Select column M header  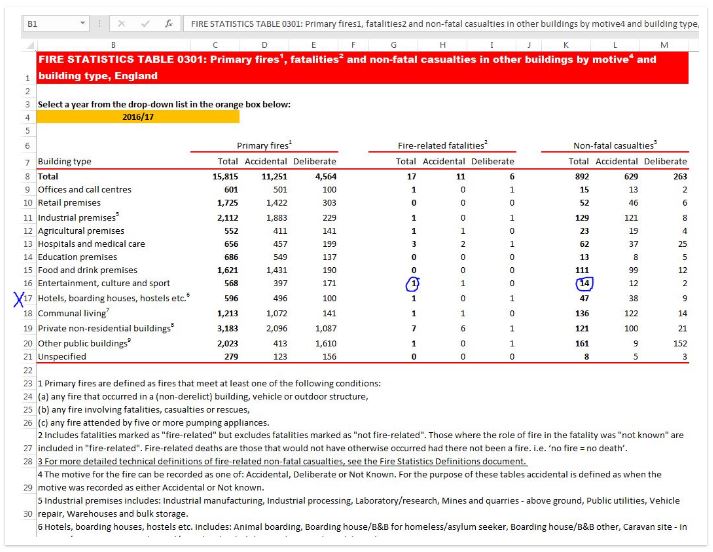tap(664, 45)
